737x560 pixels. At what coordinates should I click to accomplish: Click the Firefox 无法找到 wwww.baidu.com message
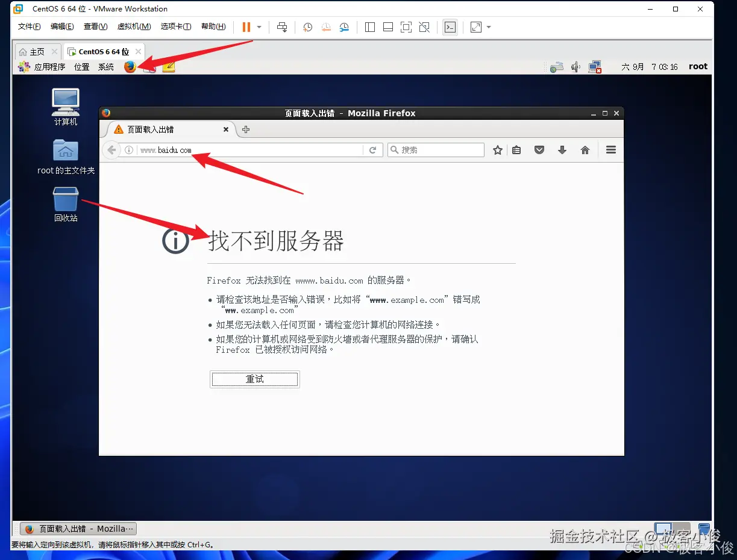click(310, 281)
